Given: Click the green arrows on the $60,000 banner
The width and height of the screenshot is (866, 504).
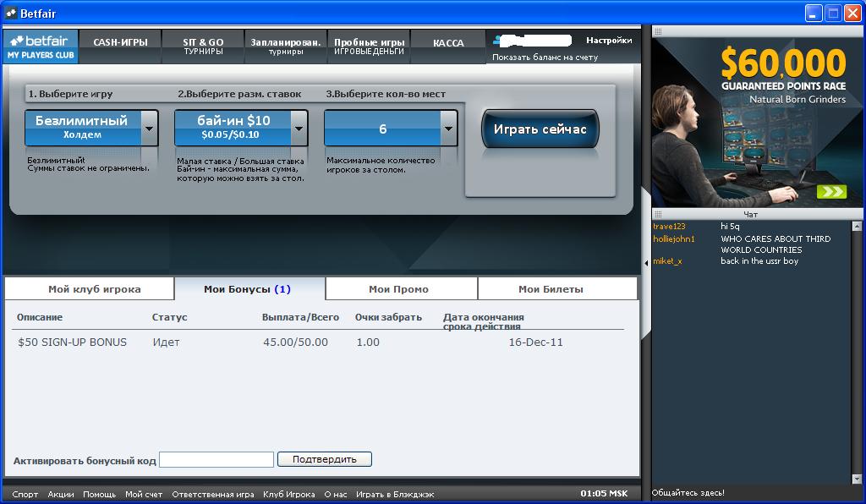Looking at the screenshot, I should tap(832, 192).
